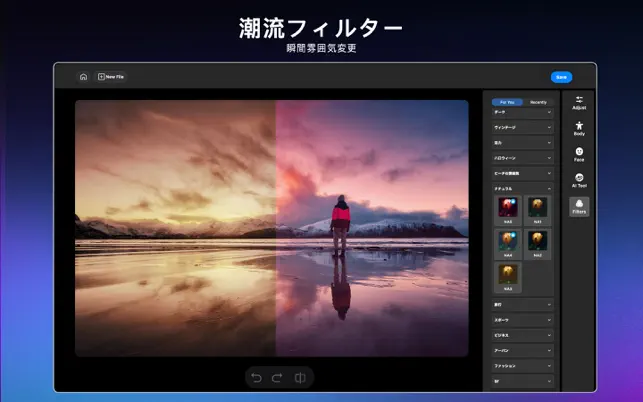The image size is (643, 402).
Task: Expand the filter category just above ナチュラル
Action: point(522,174)
